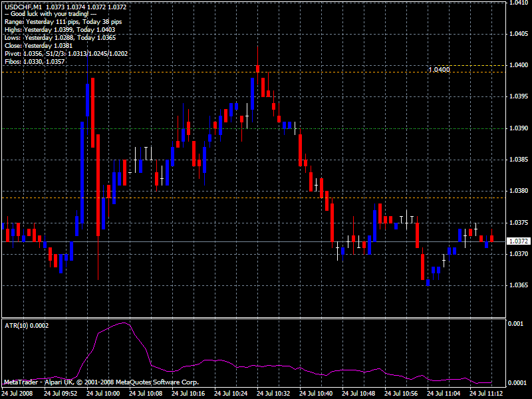The height and width of the screenshot is (399, 532).
Task: Click the 1.0385 price scale value
Action: pos(519,160)
